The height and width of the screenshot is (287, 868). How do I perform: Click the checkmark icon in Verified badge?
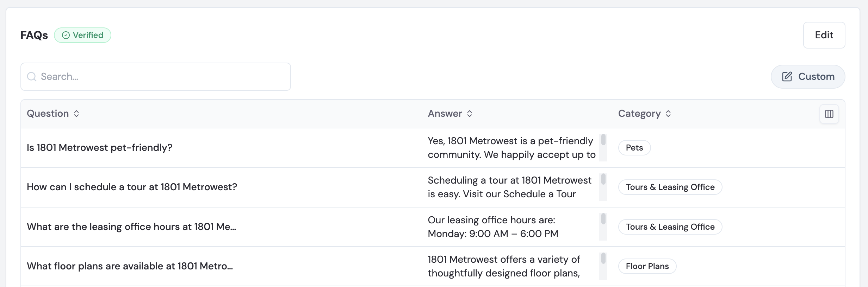coord(66,35)
